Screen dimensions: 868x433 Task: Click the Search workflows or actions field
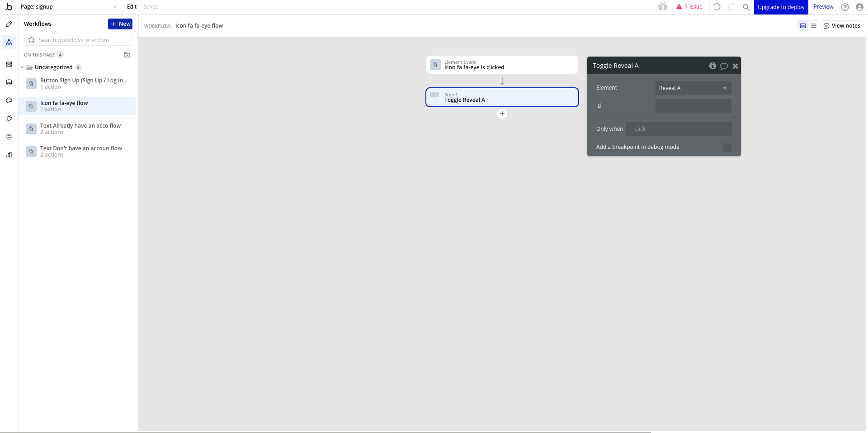(78, 40)
